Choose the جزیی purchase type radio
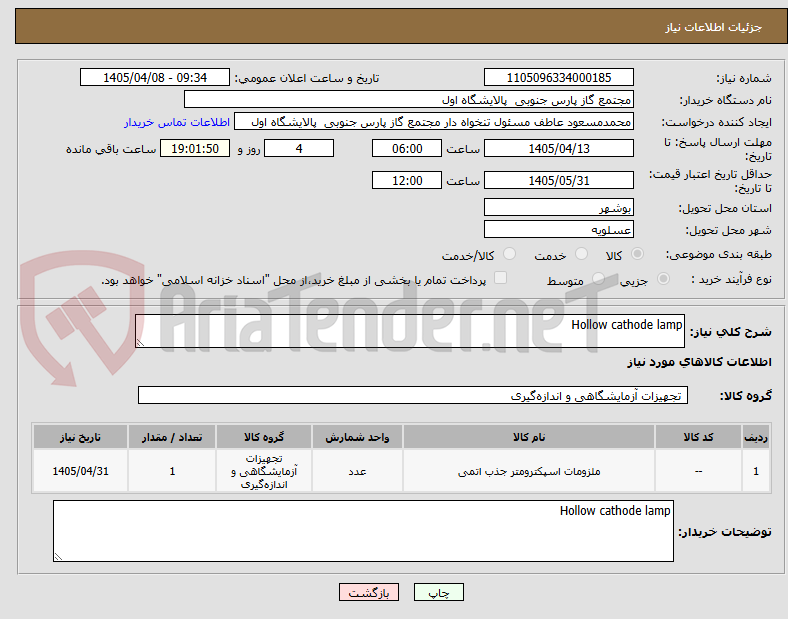The width and height of the screenshot is (788, 619). 663,279
